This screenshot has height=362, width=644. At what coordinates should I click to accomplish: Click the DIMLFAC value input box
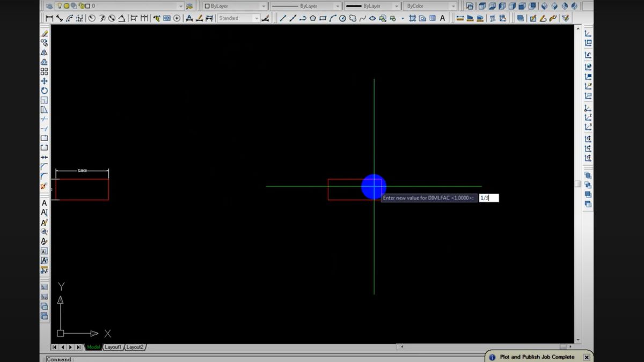click(x=488, y=198)
